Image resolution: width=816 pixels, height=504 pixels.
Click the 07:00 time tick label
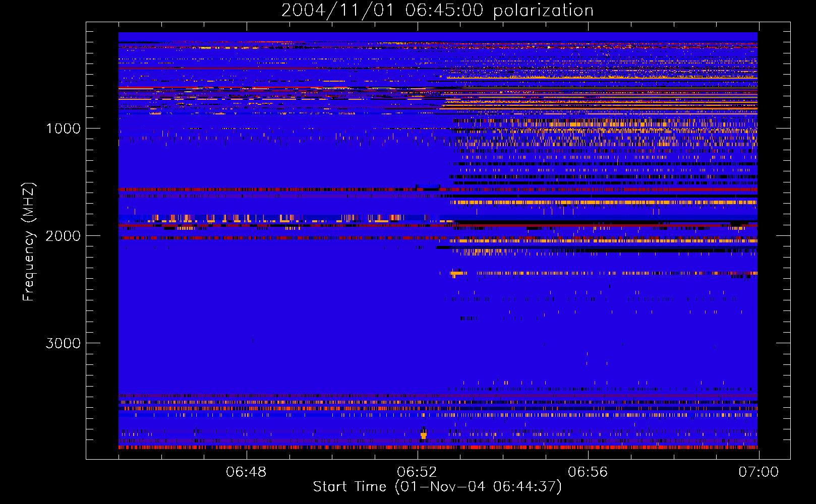[x=759, y=472]
